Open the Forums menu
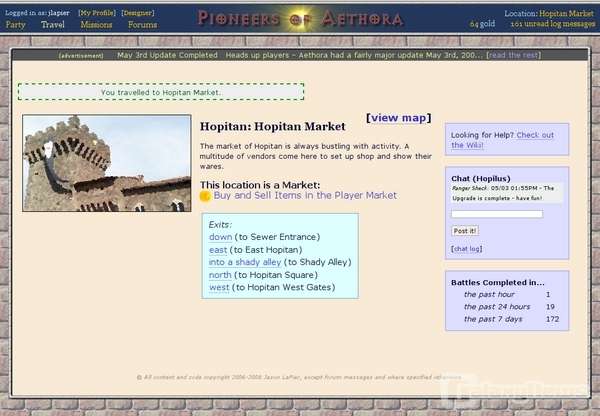This screenshot has width=600, height=416. 142,25
